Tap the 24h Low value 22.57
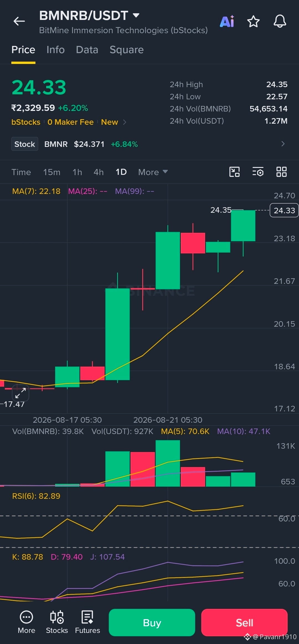Viewport: 299px width, 644px height. pos(277,97)
